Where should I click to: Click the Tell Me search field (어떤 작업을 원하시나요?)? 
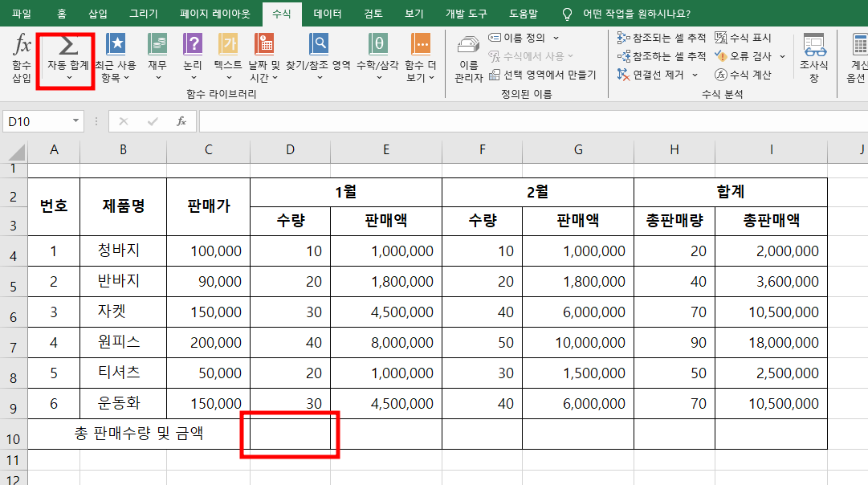click(x=636, y=14)
